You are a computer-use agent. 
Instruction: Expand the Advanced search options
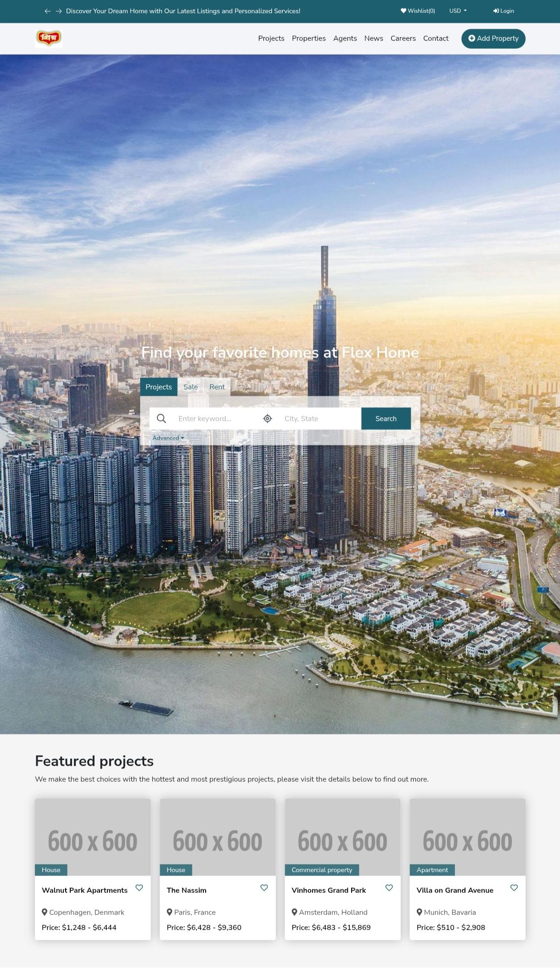point(168,438)
